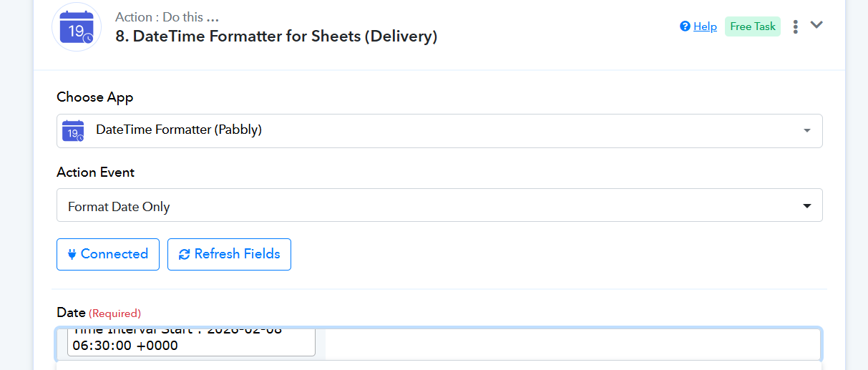The height and width of the screenshot is (370, 868).
Task: Collapse the step with the chevron arrow
Action: tap(816, 25)
